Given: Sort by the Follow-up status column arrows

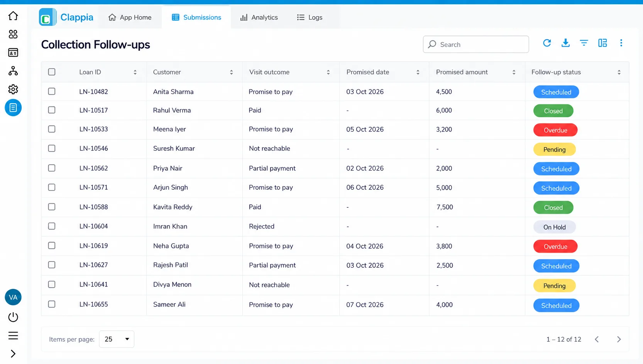Looking at the screenshot, I should pyautogui.click(x=619, y=72).
